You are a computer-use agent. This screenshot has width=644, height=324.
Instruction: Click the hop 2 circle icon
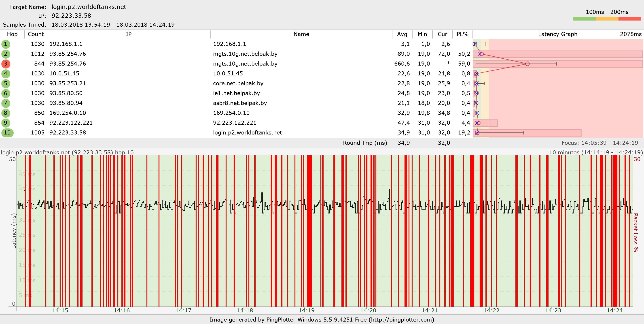point(6,54)
